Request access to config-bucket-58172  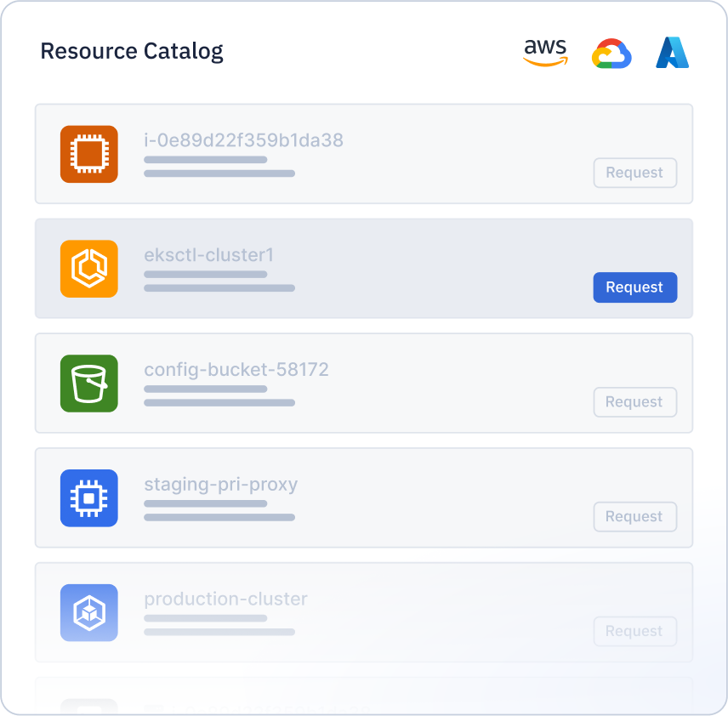click(635, 402)
